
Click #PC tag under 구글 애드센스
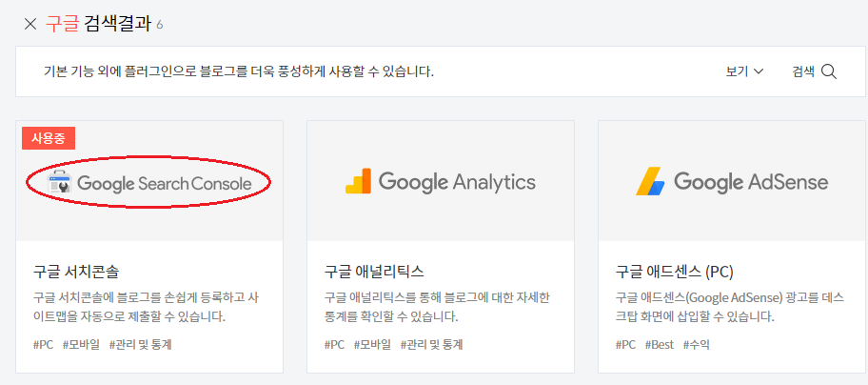pos(625,345)
